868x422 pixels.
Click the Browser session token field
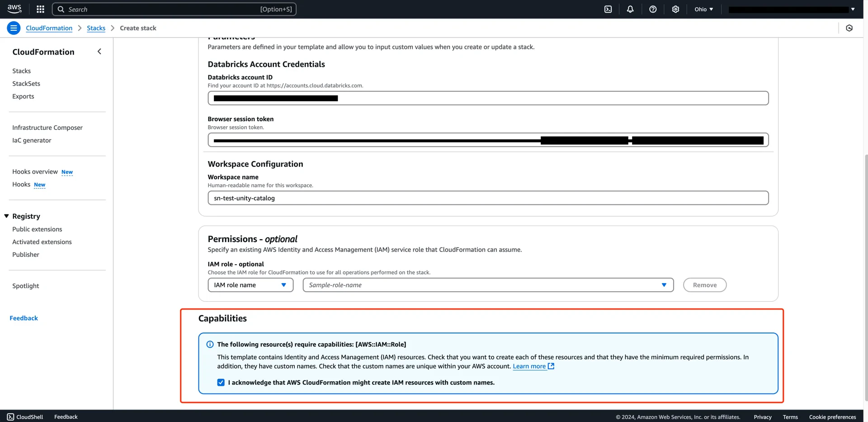[x=488, y=140]
